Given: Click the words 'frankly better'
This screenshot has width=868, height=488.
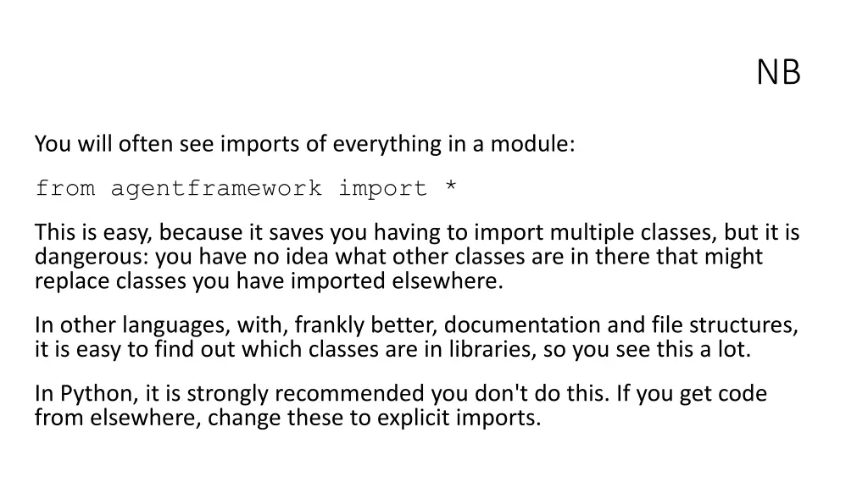Looking at the screenshot, I should [366, 325].
